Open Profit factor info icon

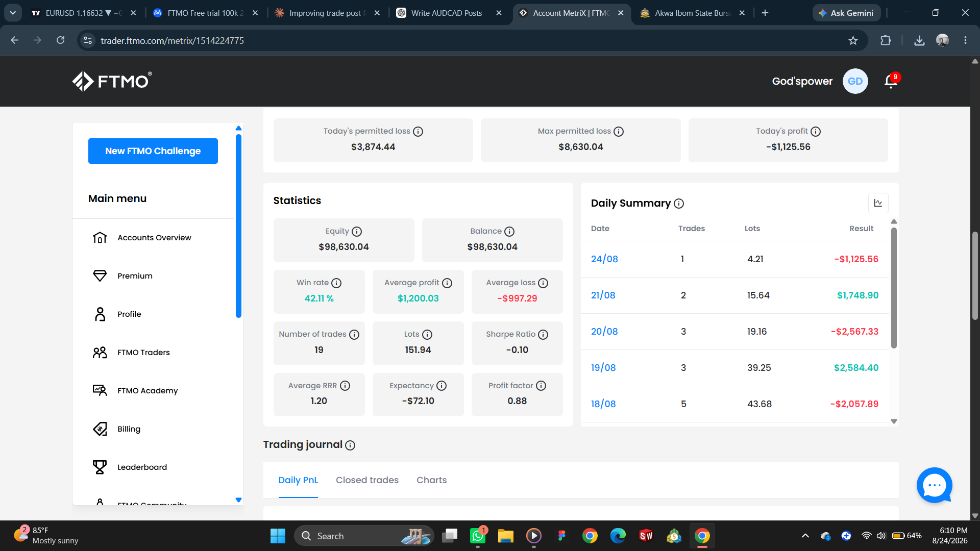tap(541, 386)
